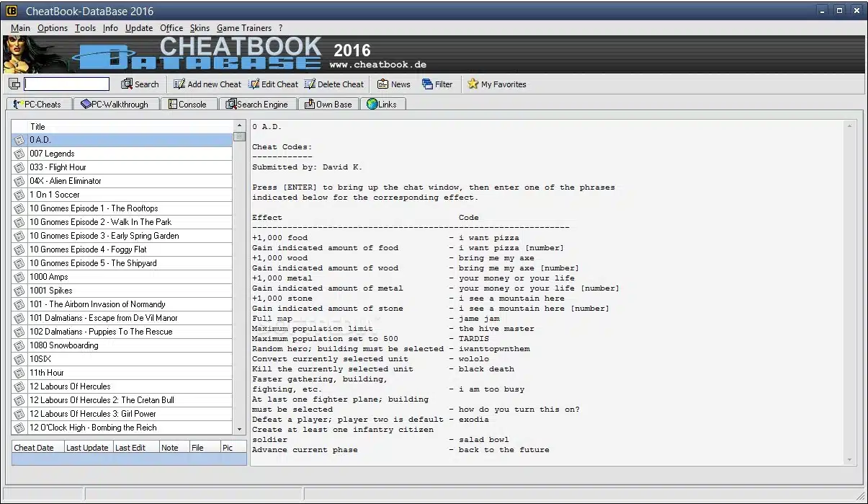Open the Info menu
The width and height of the screenshot is (868, 504).
110,28
